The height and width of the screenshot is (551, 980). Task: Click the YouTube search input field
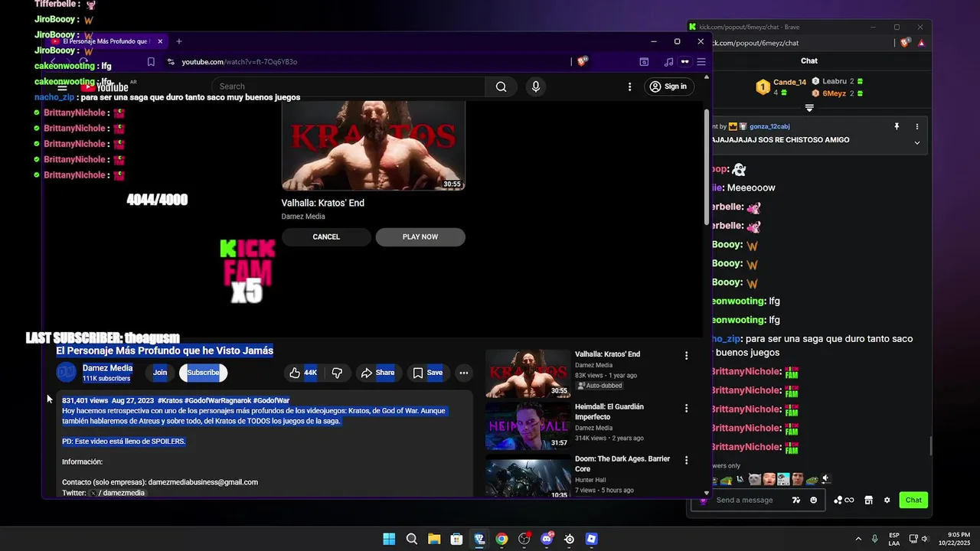pos(348,86)
